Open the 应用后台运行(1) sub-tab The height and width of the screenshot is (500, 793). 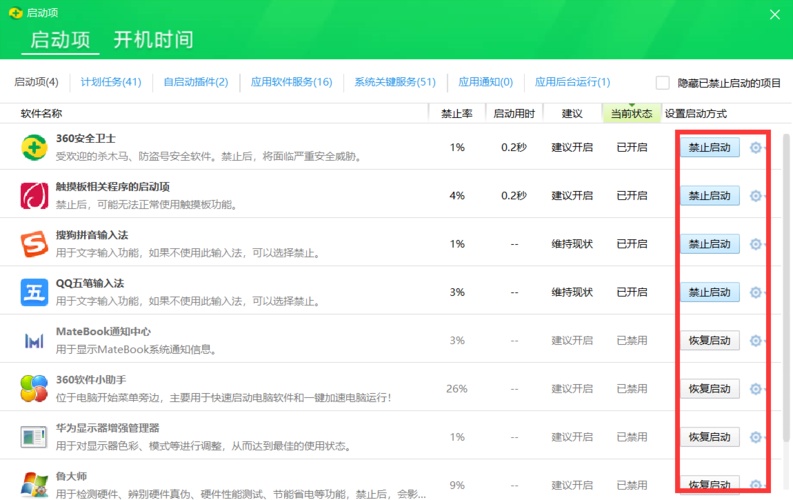572,82
